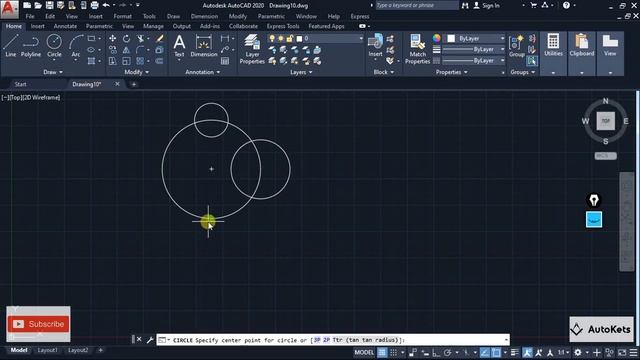
Task: Click the layer color swatch in layer dropdown
Action: coord(299,39)
